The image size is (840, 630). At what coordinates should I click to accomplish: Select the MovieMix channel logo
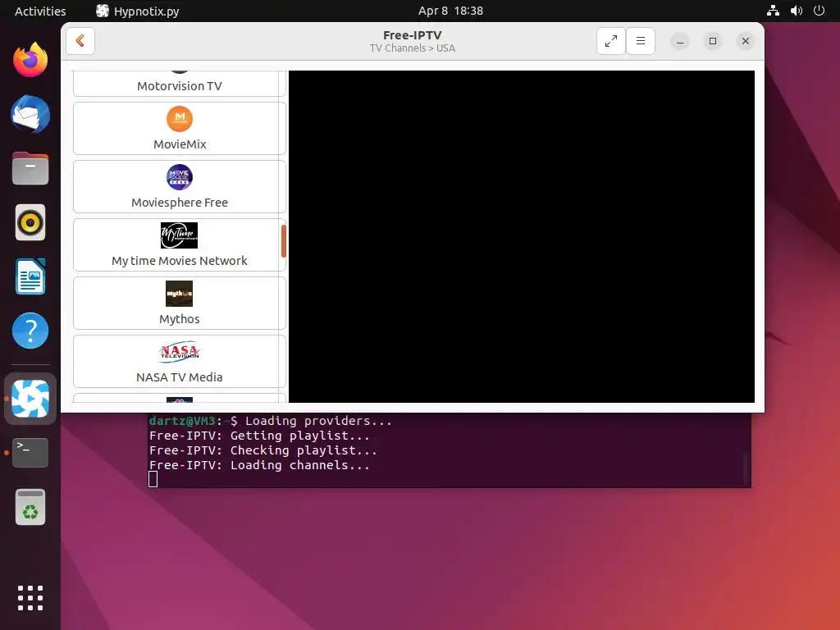(x=180, y=118)
